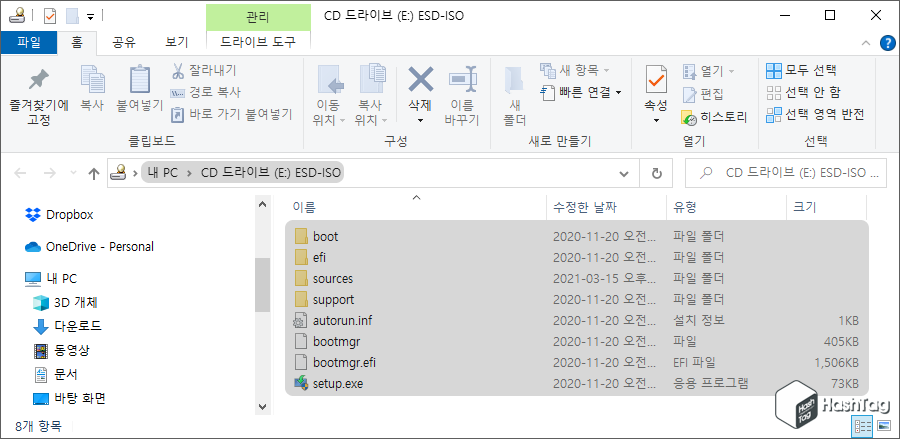Click 선택 영역 반전 (Invert selection)
This screenshot has height=439, width=900.
pyautogui.click(x=815, y=114)
